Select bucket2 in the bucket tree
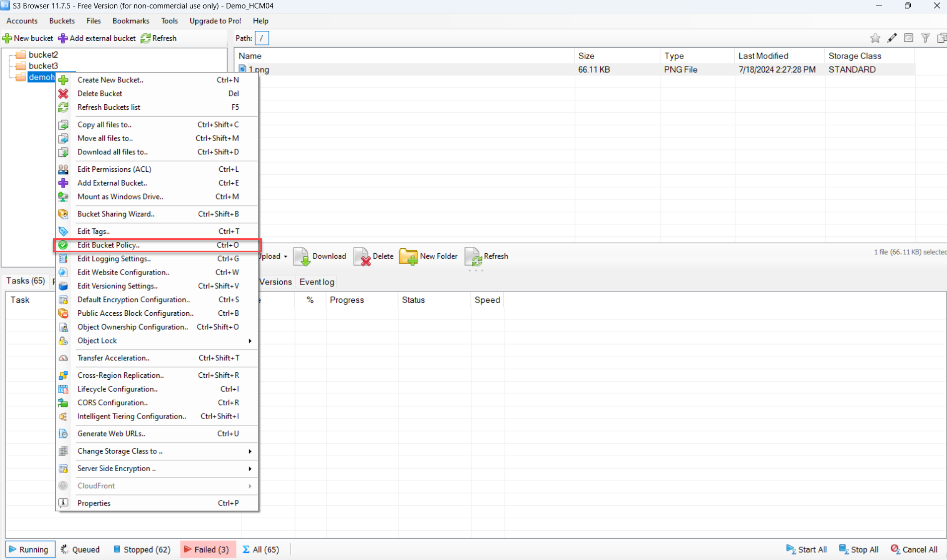This screenshot has width=947, height=560. point(43,55)
